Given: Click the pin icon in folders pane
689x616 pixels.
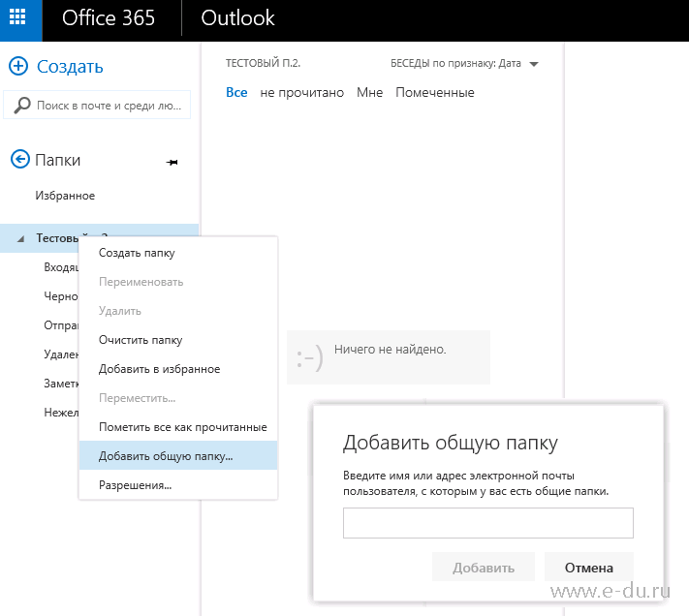Looking at the screenshot, I should click(x=172, y=161).
